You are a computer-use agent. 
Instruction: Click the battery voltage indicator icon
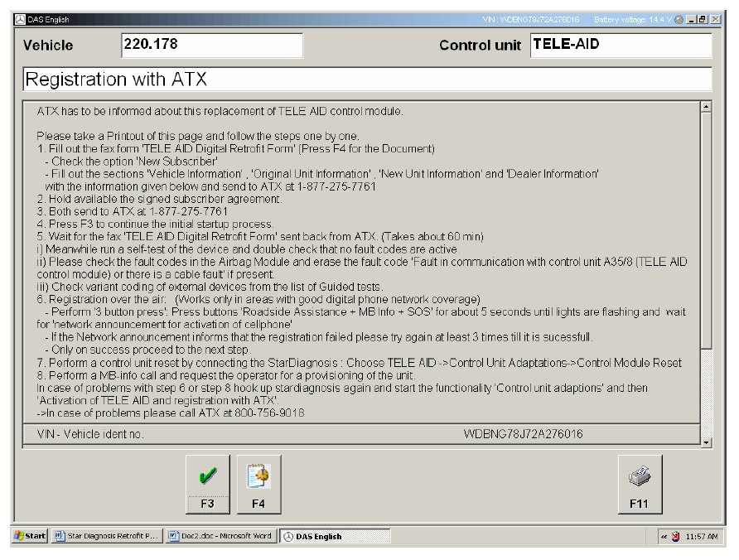[x=679, y=19]
